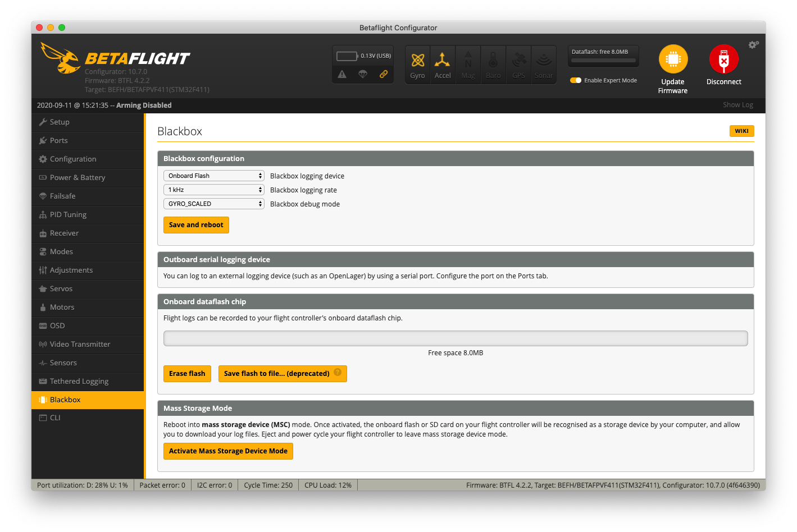Click the help icon beside Save flash
797x532 pixels.
click(x=338, y=372)
